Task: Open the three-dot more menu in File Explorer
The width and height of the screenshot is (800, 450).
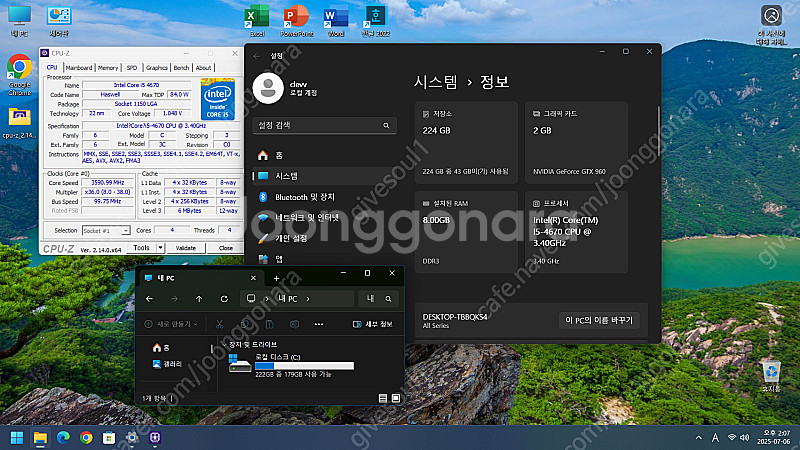Action: [319, 324]
